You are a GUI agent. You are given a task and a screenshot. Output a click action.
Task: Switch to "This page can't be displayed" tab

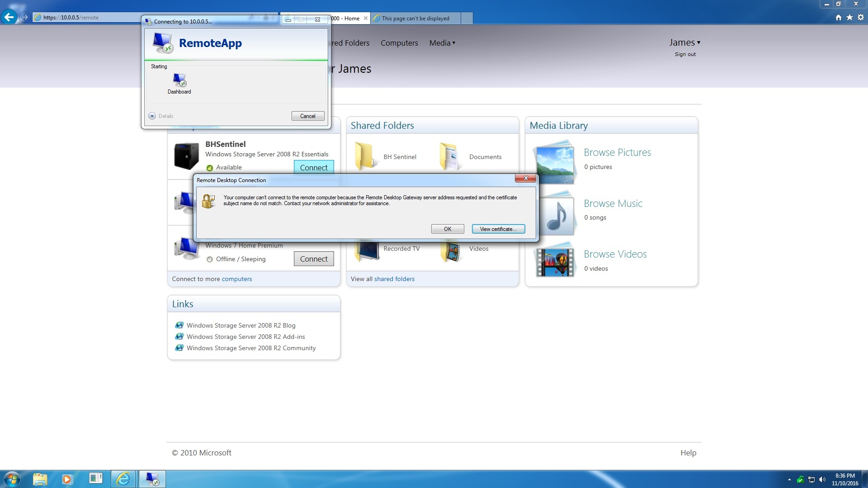pos(415,19)
